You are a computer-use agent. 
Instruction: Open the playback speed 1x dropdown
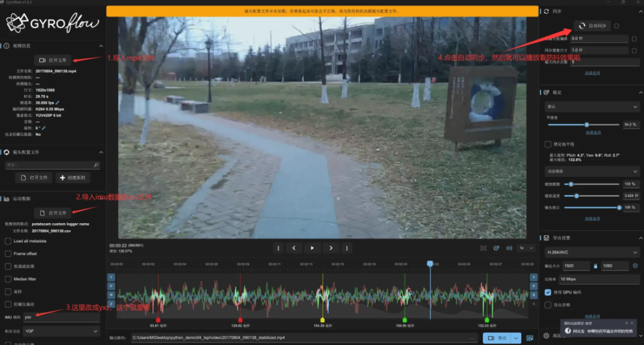524,248
